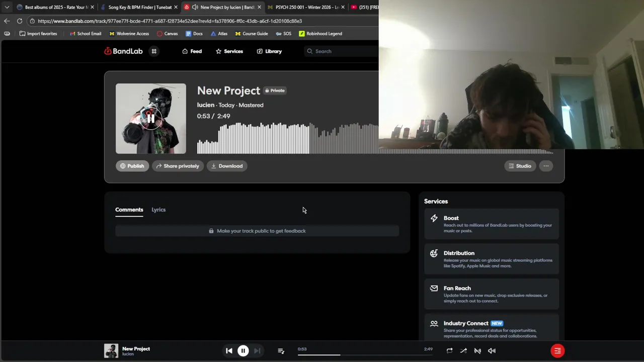This screenshot has height=362, width=644.
Task: Open the BandLab apps grid menu
Action: [154, 51]
